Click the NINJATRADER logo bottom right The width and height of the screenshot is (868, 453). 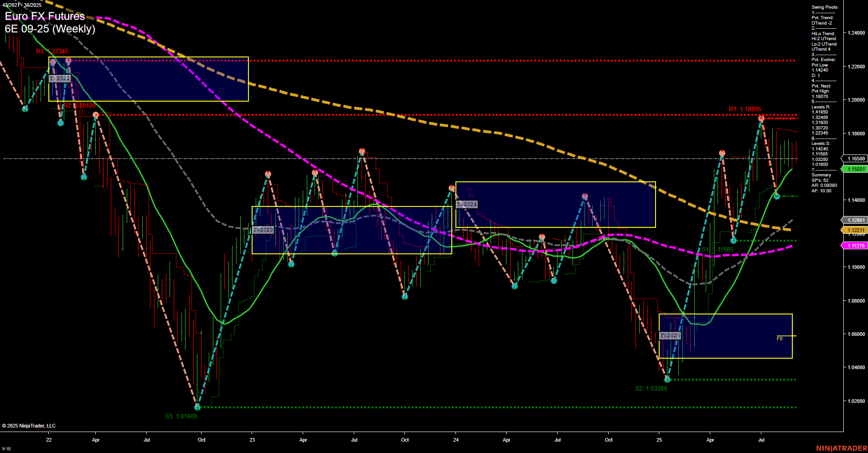(x=842, y=447)
